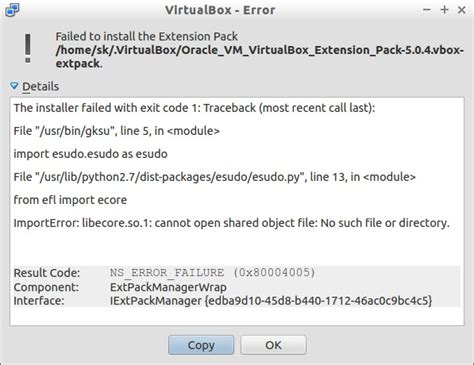Click the ExtPackManagerWrap component value

coord(168,287)
